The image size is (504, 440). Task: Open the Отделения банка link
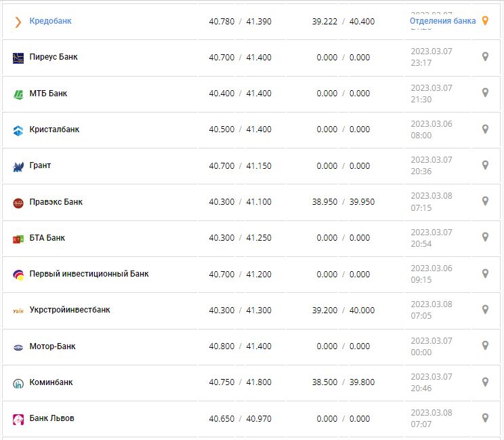[442, 21]
